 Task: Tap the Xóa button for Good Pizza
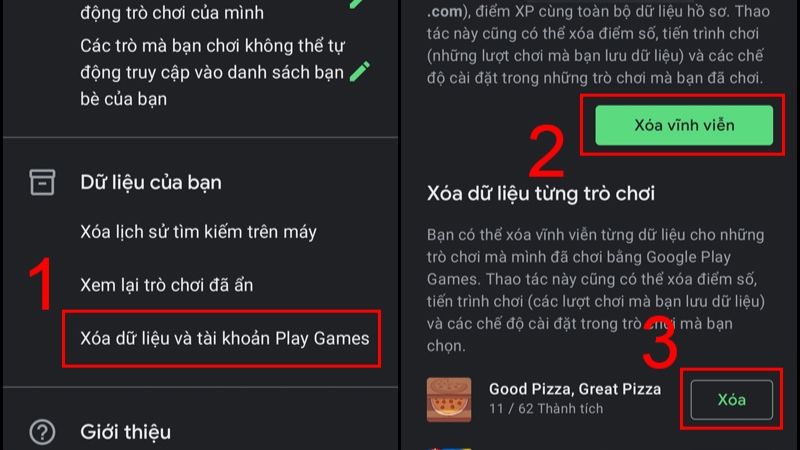coord(732,399)
